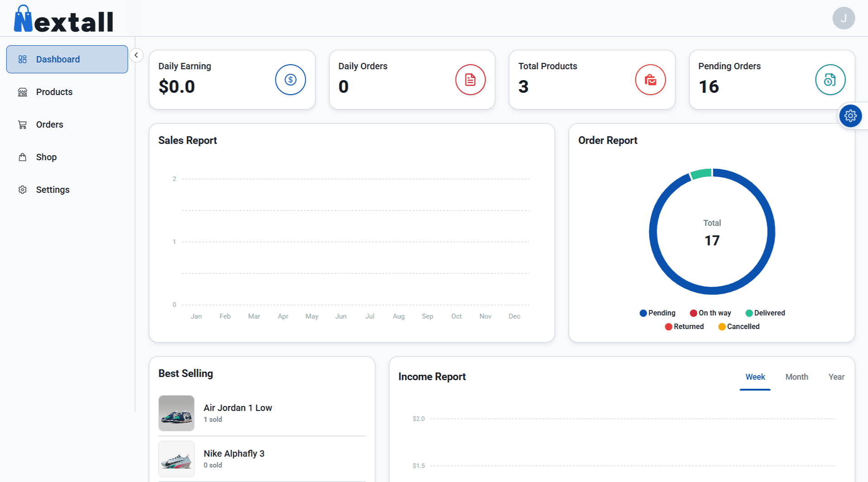Screen dimensions: 868x482
Task: Click the Pending Orders clock icon
Action: click(x=830, y=80)
